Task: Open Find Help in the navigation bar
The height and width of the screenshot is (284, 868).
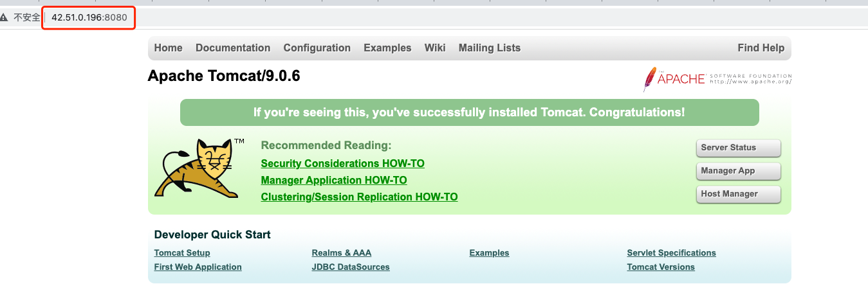Action: 761,48
